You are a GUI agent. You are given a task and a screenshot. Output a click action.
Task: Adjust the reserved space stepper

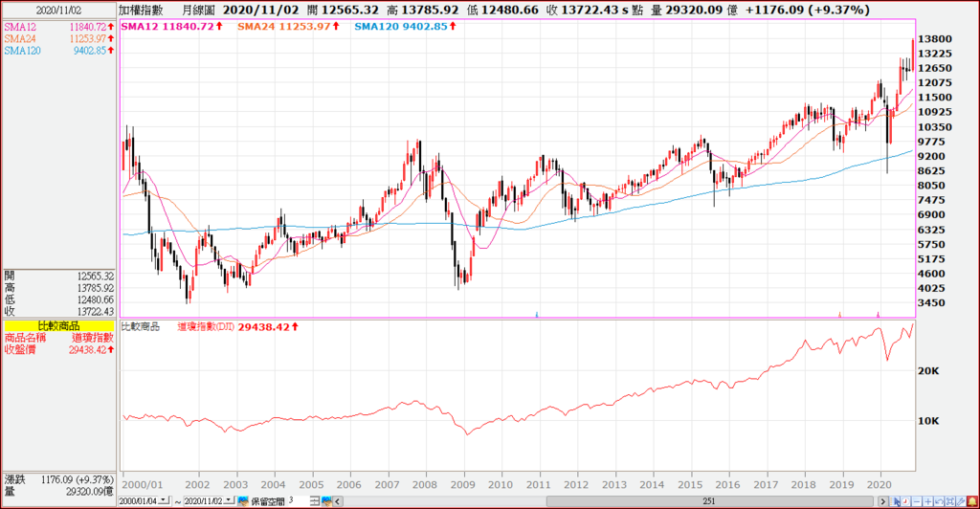click(315, 501)
